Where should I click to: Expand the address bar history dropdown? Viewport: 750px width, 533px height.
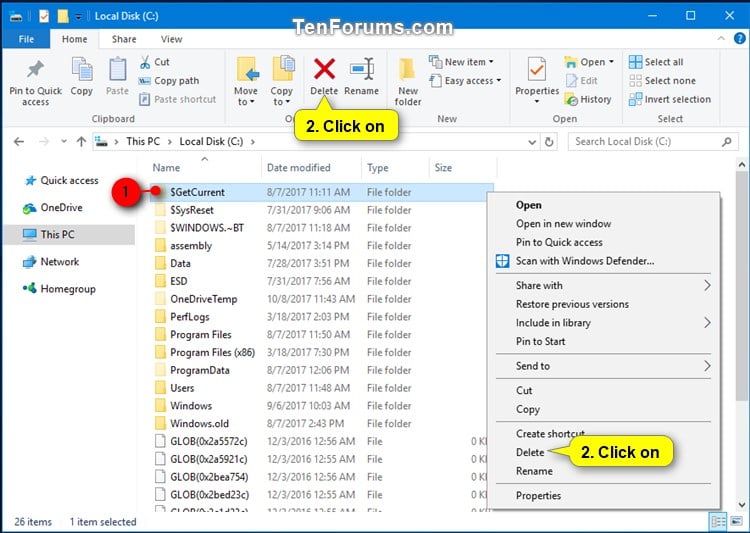(x=532, y=142)
